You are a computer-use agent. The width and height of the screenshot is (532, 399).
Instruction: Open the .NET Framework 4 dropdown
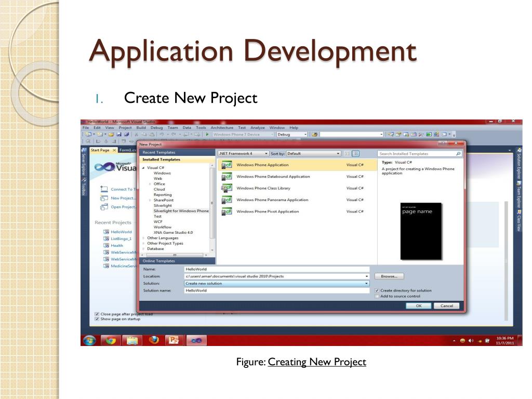click(243, 154)
